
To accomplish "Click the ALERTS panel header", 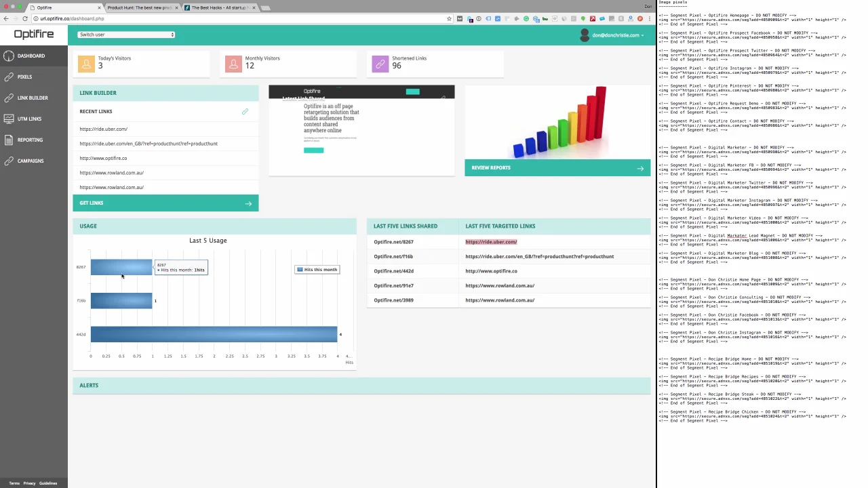I will pyautogui.click(x=361, y=385).
